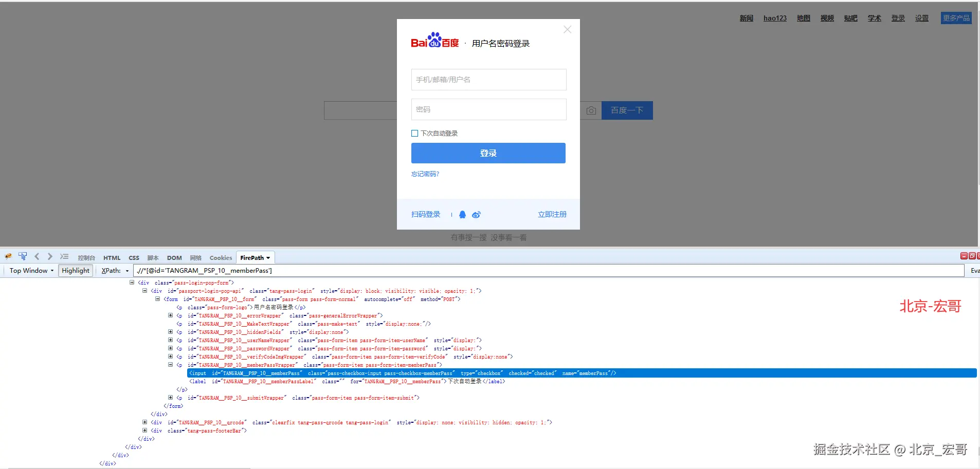Expand the verifyCodeImgWrapper paragraph node
The image size is (980, 469).
coord(170,357)
